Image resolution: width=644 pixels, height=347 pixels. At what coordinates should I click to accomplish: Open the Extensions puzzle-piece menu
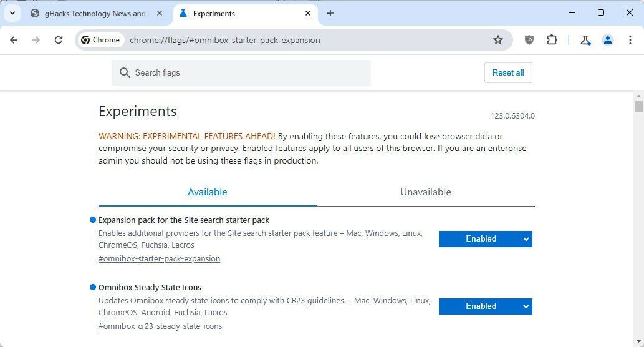click(x=552, y=40)
